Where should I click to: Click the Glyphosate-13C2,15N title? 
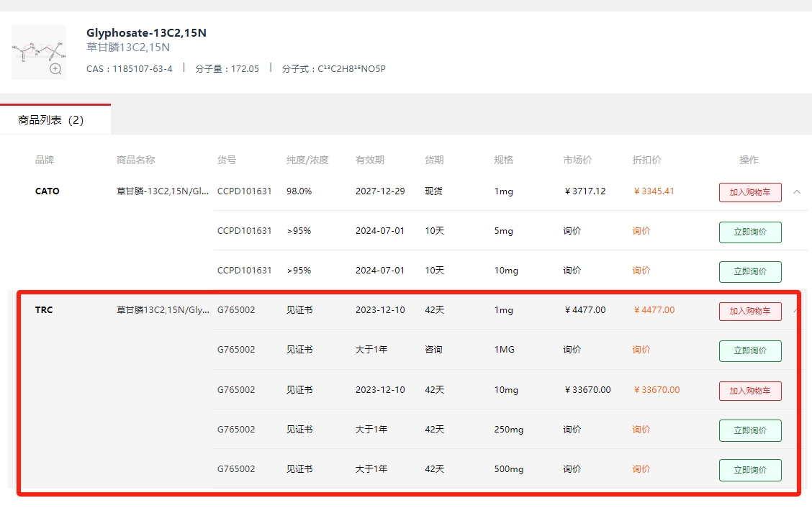[x=146, y=32]
